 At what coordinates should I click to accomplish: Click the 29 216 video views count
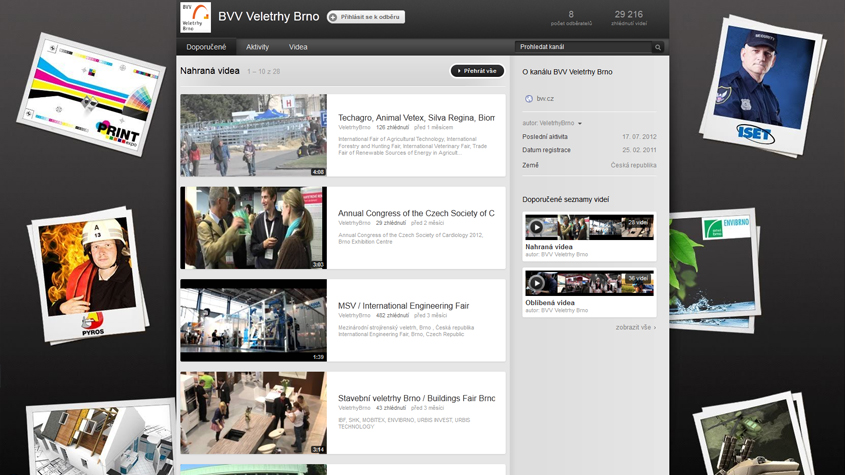(x=628, y=15)
